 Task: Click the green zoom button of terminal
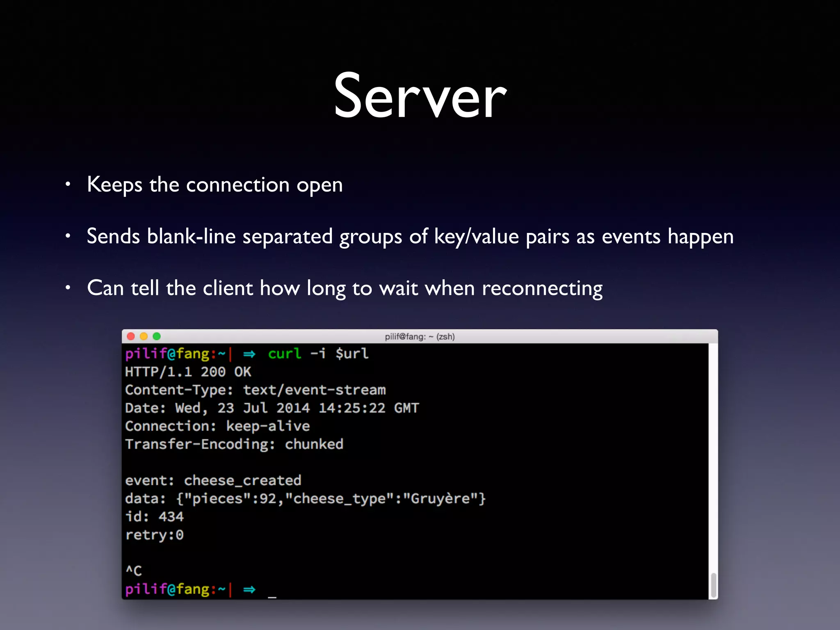(157, 336)
